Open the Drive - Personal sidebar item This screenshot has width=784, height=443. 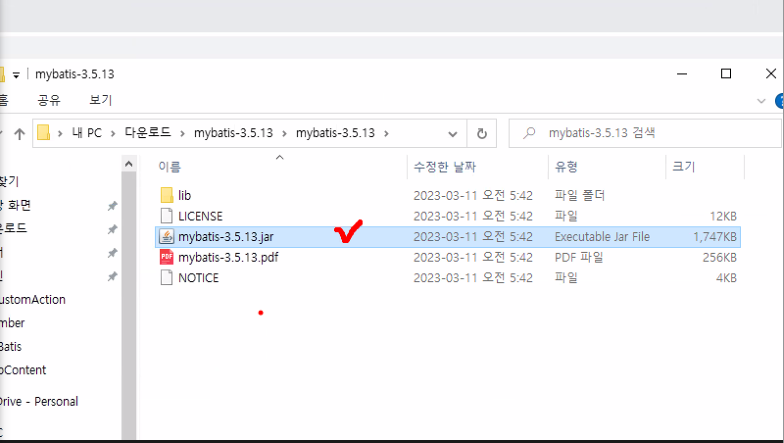(x=39, y=402)
